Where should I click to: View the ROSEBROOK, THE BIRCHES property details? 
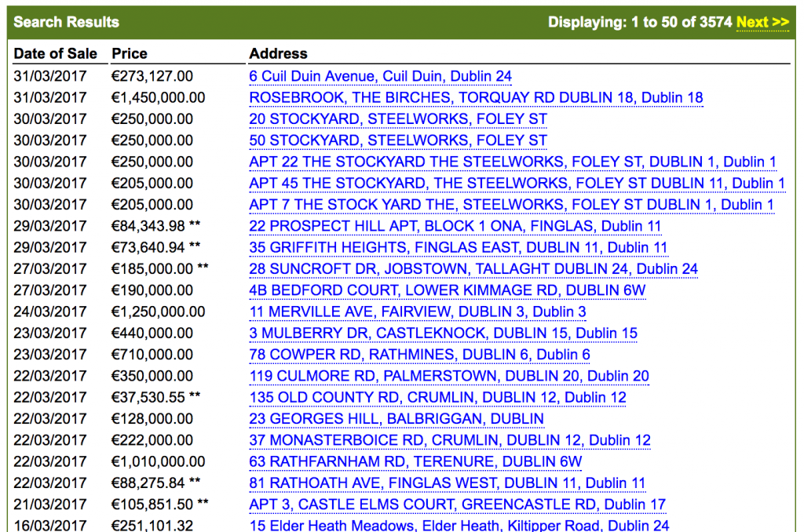coord(473,97)
